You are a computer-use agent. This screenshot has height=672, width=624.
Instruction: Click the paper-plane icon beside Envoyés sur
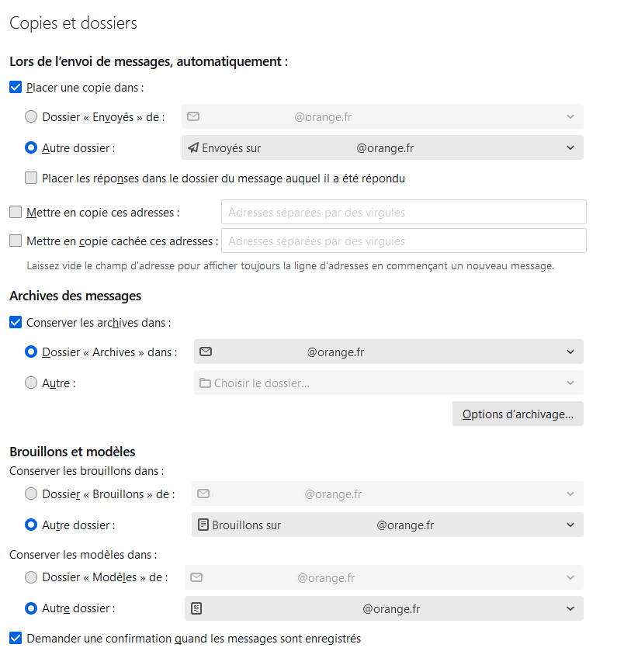tap(193, 147)
